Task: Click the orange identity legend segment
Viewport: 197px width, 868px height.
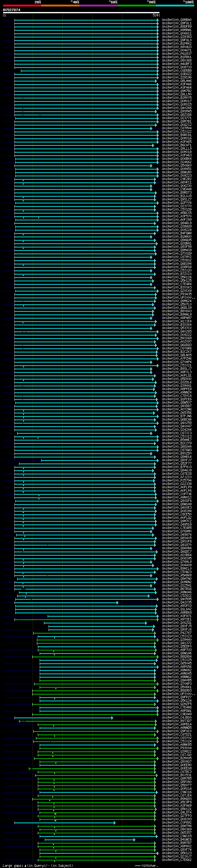Action: 60,6
